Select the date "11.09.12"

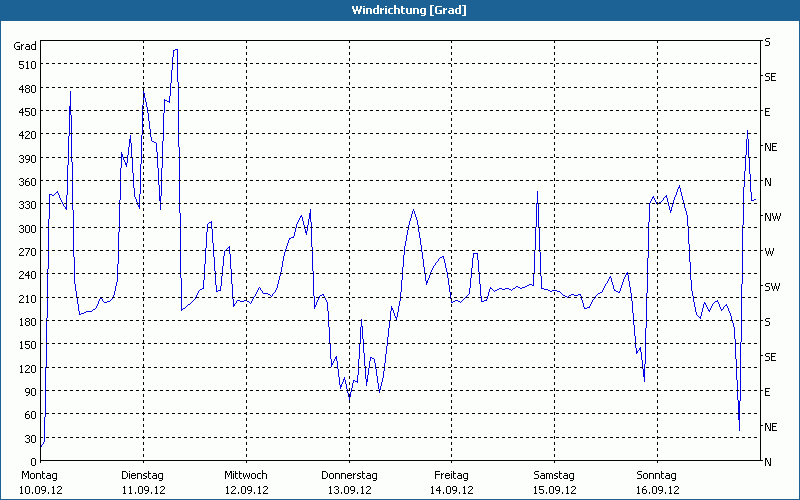(x=143, y=490)
